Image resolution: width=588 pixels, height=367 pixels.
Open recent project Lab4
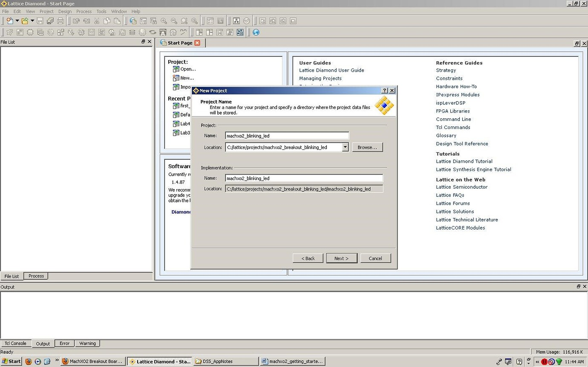coord(185,124)
